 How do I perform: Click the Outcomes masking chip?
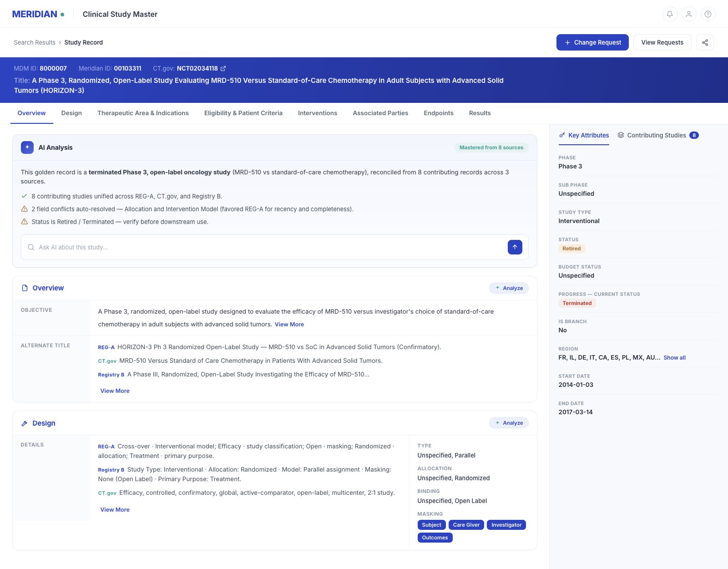tap(435, 538)
